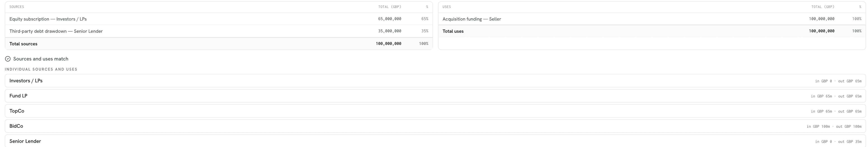Click the Acquisition funding 100,000,000 amount
Screen dimensions: 868x147
pyautogui.click(x=821, y=19)
